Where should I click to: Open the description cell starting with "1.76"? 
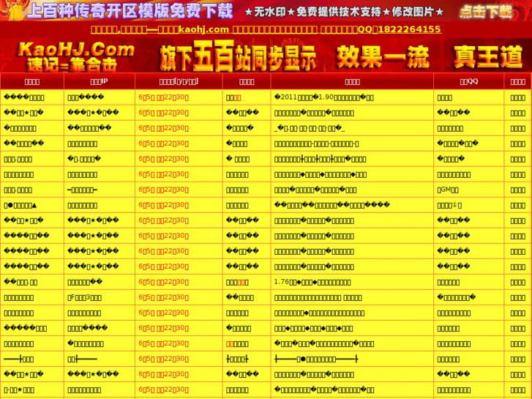pyautogui.click(x=352, y=282)
